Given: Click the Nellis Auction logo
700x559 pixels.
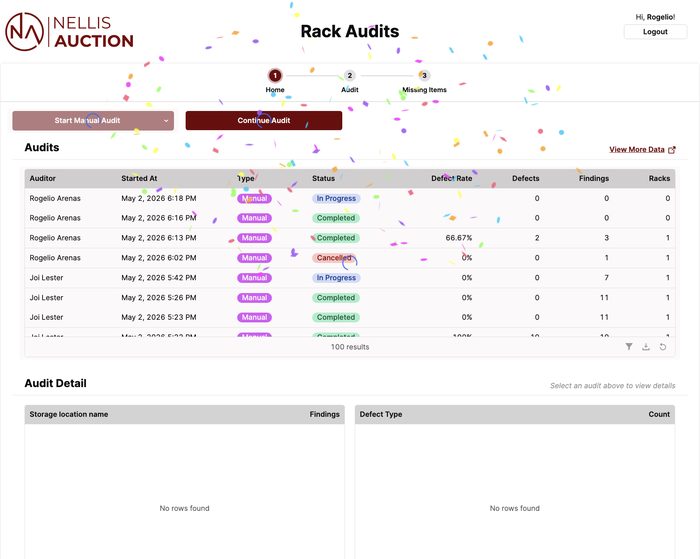Looking at the screenshot, I should click(x=69, y=31).
